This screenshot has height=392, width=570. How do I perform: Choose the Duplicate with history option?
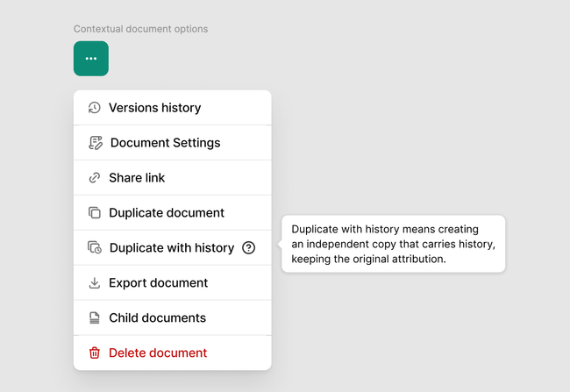[x=171, y=248]
